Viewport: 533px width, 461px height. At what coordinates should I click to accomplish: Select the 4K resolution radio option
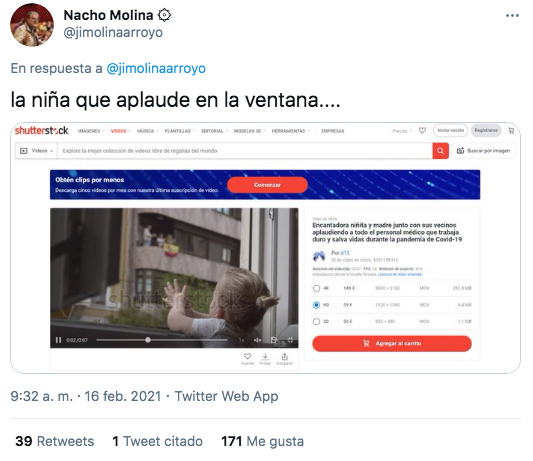coord(316,288)
